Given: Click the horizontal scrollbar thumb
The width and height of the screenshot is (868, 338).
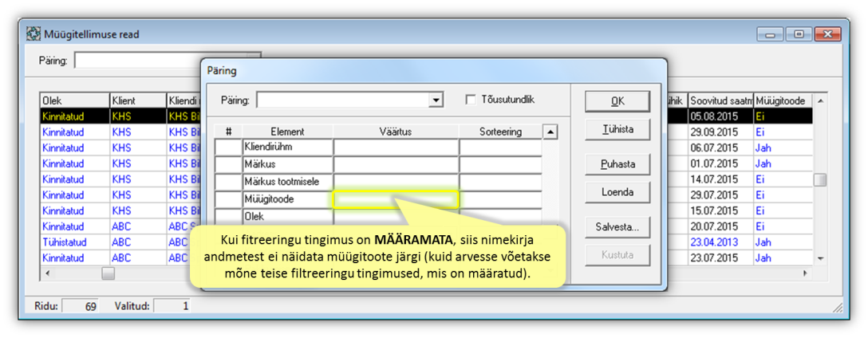Looking at the screenshot, I should (x=108, y=273).
